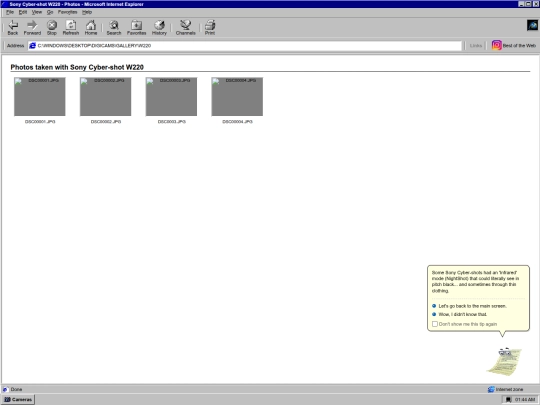Click "Photos taken with Sony Cyber-shot W220" heading
540x405 pixels.
pos(77,67)
